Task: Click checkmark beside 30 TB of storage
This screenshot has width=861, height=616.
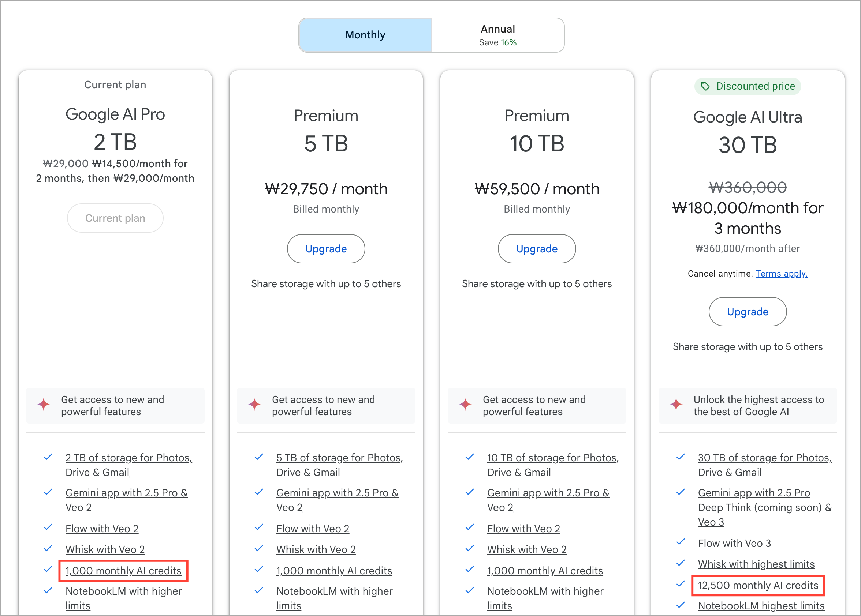Action: (x=680, y=457)
